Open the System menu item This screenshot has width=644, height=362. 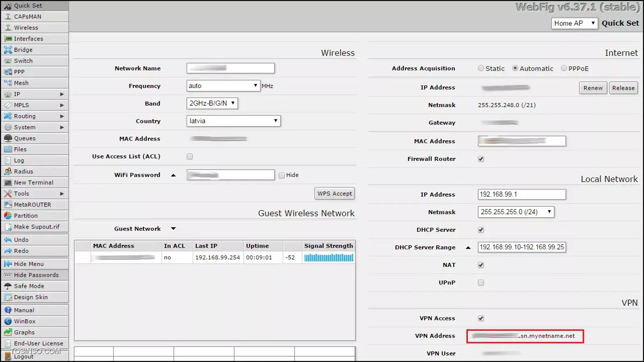pyautogui.click(x=25, y=127)
